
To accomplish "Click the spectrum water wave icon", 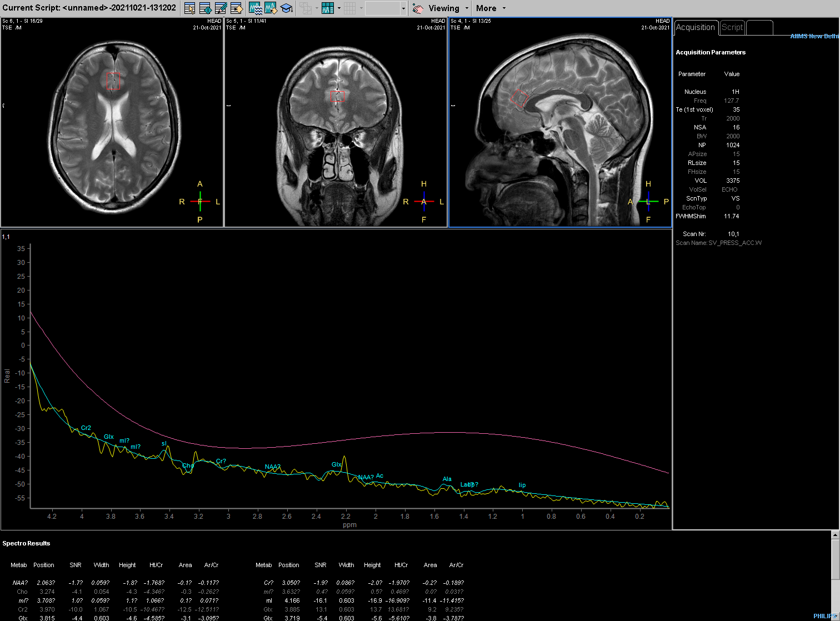I will tap(255, 8).
